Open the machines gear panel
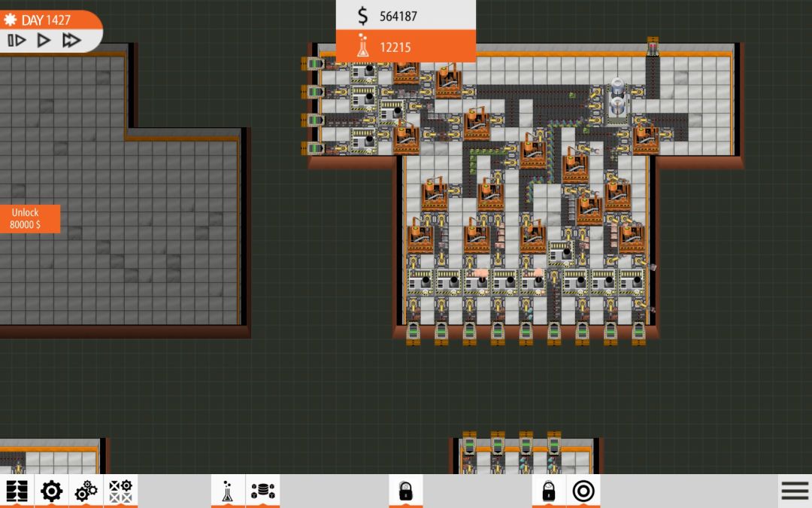Image resolution: width=812 pixels, height=508 pixels. 50,490
